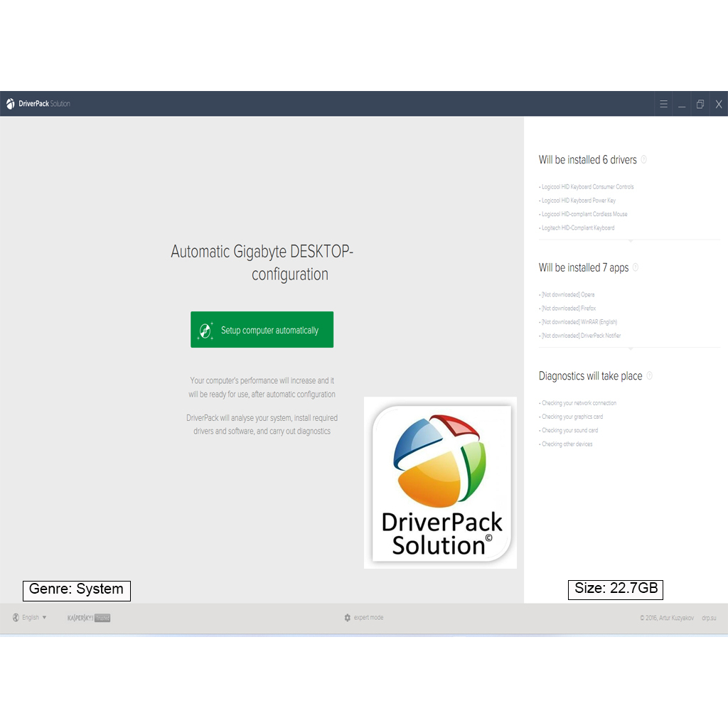Click the DriverPack logo in the title bar
Image resolution: width=728 pixels, height=728 pixels.
(10, 104)
